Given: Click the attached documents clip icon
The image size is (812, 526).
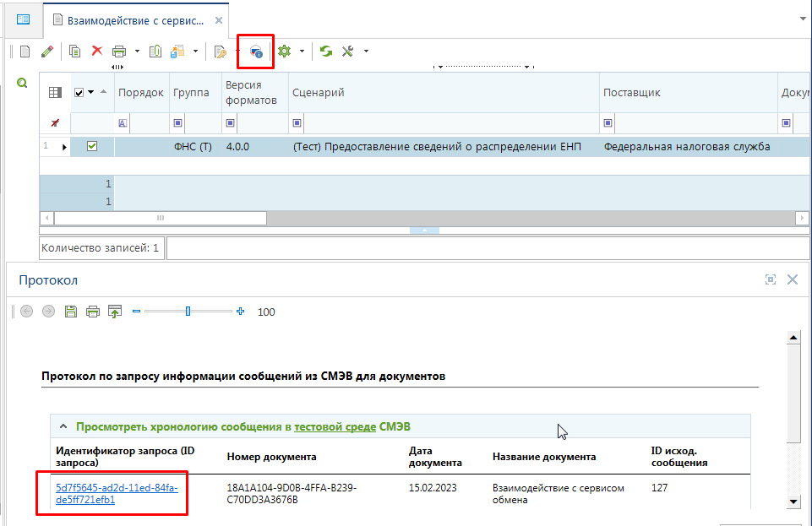Looking at the screenshot, I should coord(155,52).
